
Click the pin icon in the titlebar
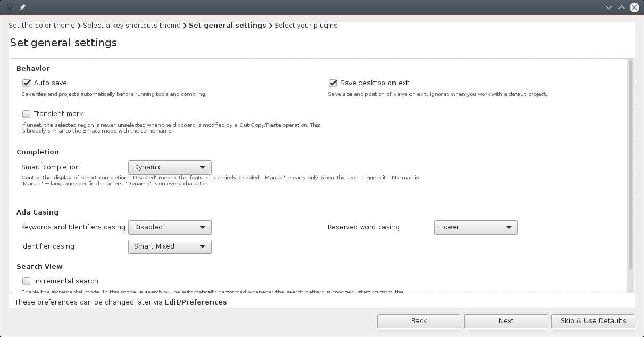tap(22, 7)
